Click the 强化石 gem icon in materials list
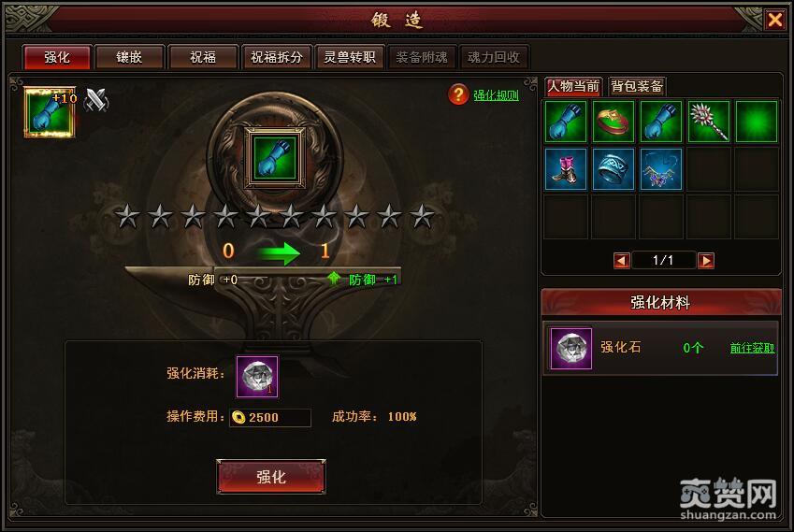The height and width of the screenshot is (532, 794). pyautogui.click(x=571, y=348)
